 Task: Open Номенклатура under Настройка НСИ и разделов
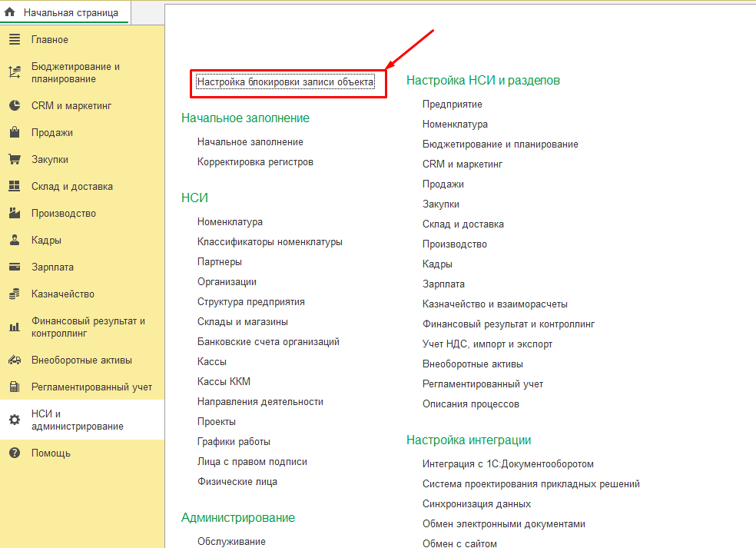(455, 125)
